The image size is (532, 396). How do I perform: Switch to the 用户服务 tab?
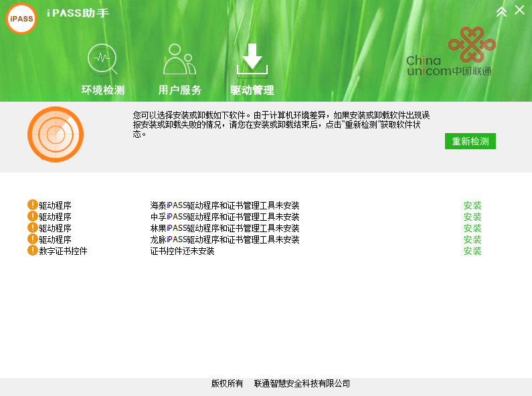coord(179,90)
